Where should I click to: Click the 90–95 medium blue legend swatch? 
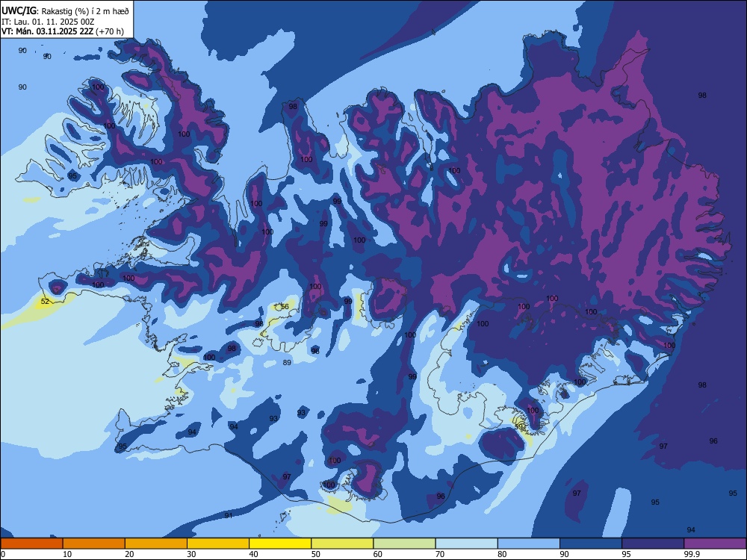[x=591, y=544]
